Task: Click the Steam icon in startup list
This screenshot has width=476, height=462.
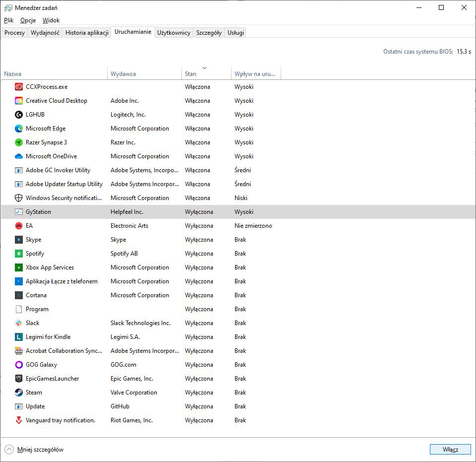Action: click(19, 393)
